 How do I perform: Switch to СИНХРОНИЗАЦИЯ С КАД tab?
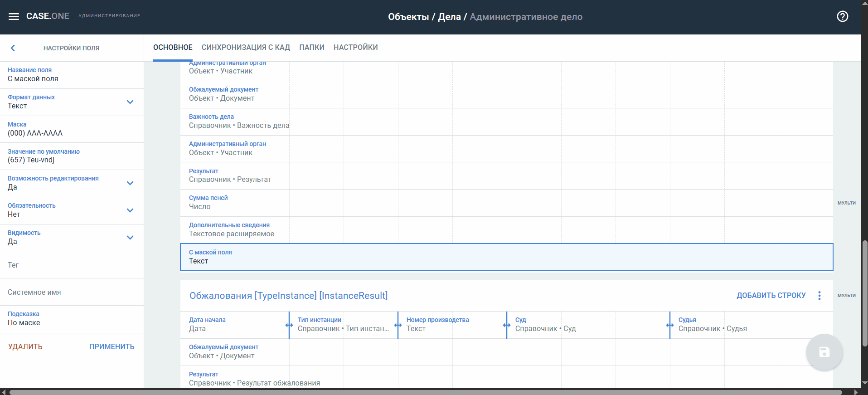[246, 48]
